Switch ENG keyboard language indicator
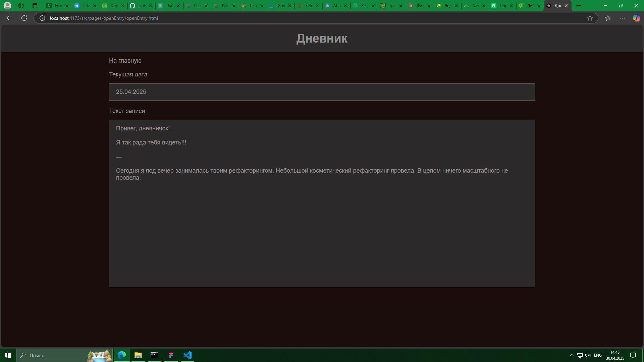The height and width of the screenshot is (362, 644). 598,355
